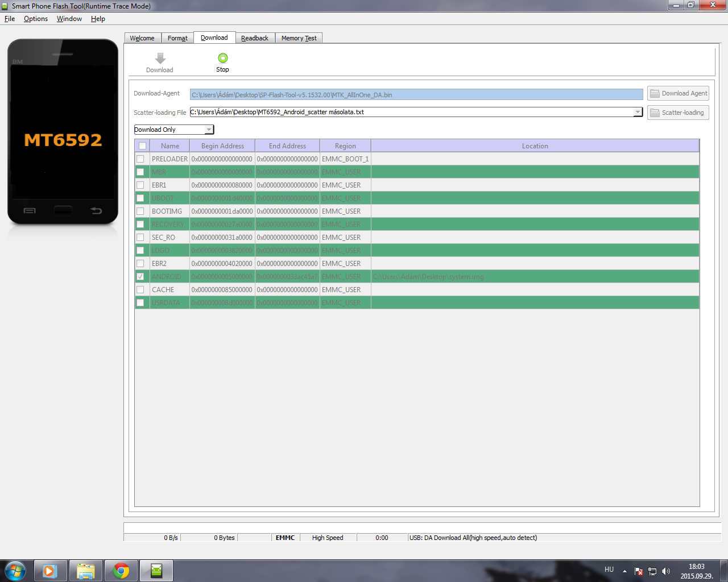
Task: Switch to the Format tab
Action: click(177, 38)
